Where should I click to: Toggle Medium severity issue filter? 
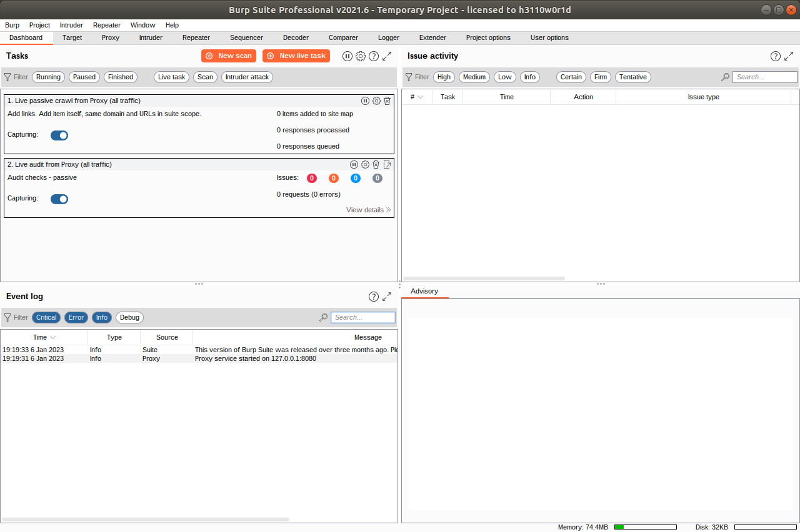pyautogui.click(x=474, y=77)
